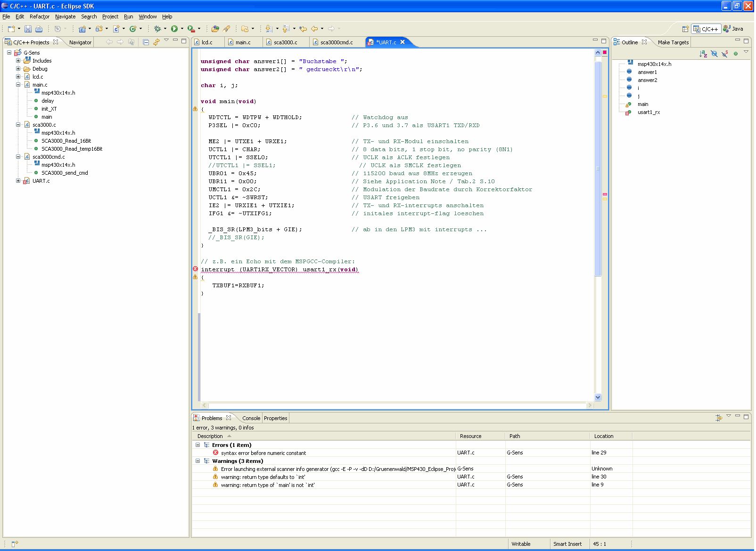
Task: Open the Refactor menu
Action: tap(39, 16)
